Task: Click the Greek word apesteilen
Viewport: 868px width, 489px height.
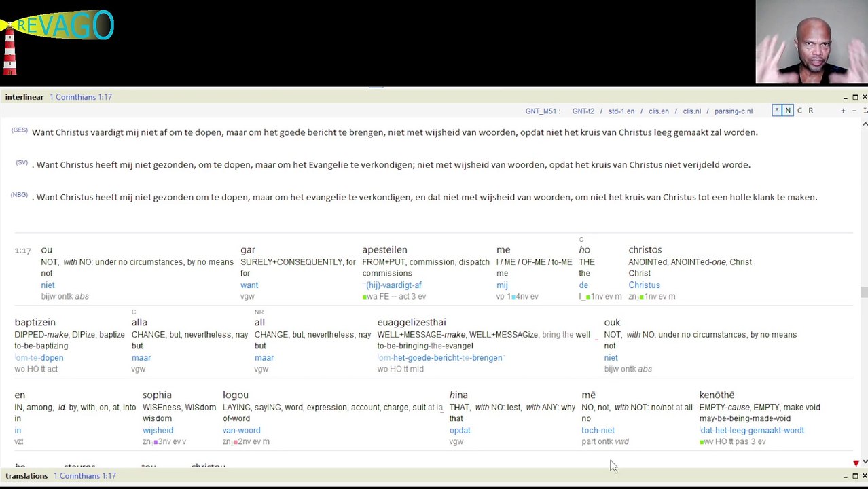Action: (384, 250)
